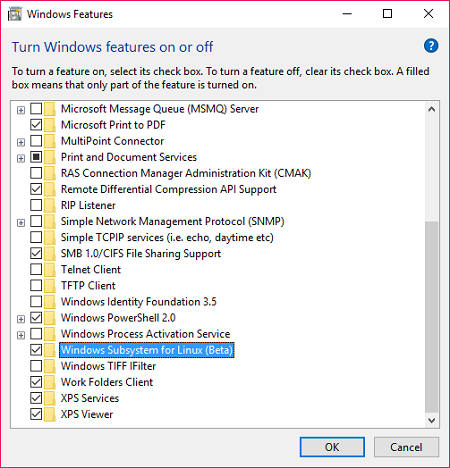Click the Cancel button
This screenshot has height=468, width=450.
(x=406, y=447)
